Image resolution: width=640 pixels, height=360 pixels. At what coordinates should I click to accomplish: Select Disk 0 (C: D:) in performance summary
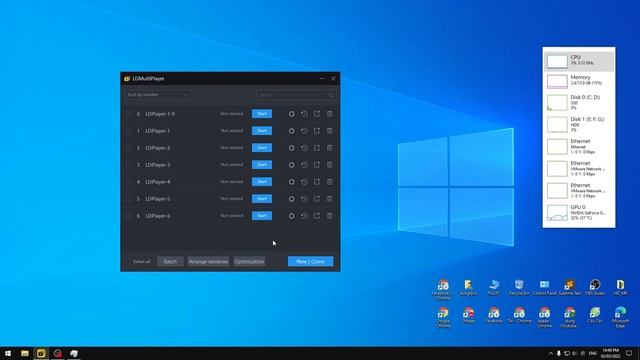[579, 102]
